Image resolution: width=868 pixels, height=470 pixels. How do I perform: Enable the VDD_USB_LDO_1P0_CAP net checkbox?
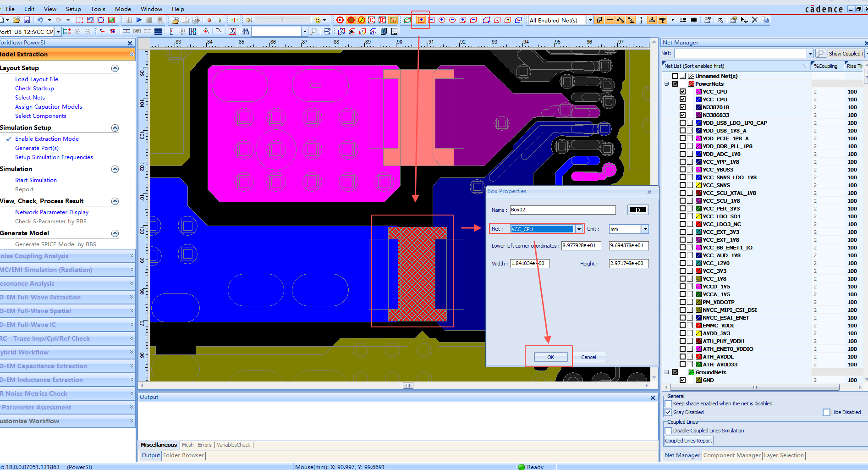683,123
